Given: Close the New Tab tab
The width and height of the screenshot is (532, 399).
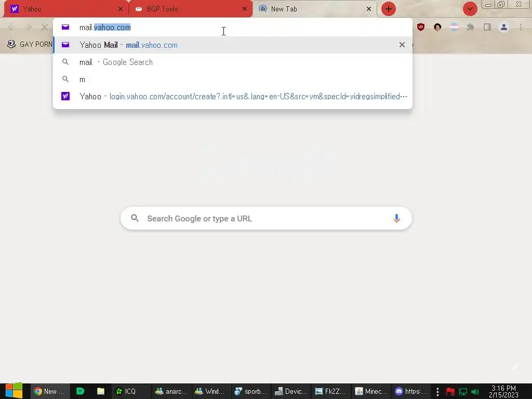Looking at the screenshot, I should (369, 9).
